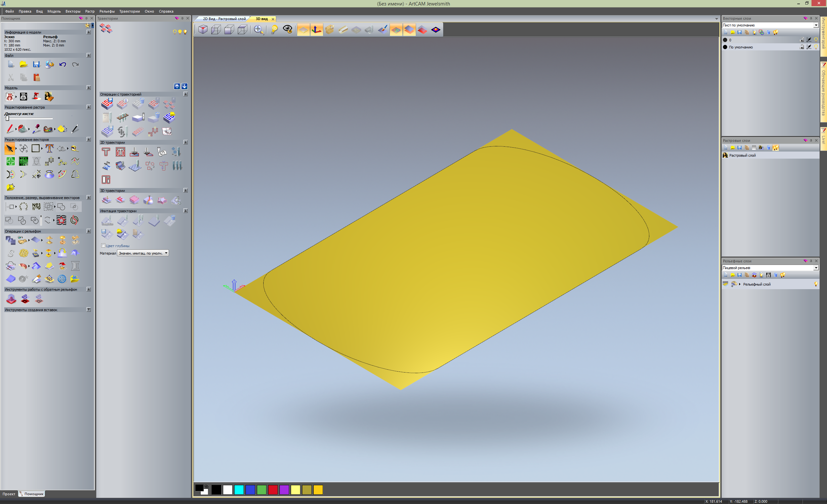
Task: Click the Nesting vectors tool icon
Action: tap(36, 206)
